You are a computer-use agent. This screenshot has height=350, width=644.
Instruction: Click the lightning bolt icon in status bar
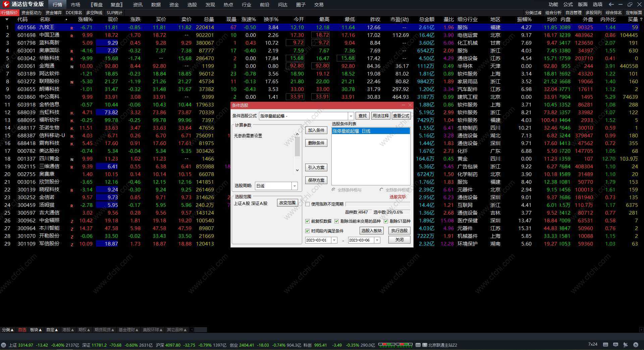coord(636,345)
